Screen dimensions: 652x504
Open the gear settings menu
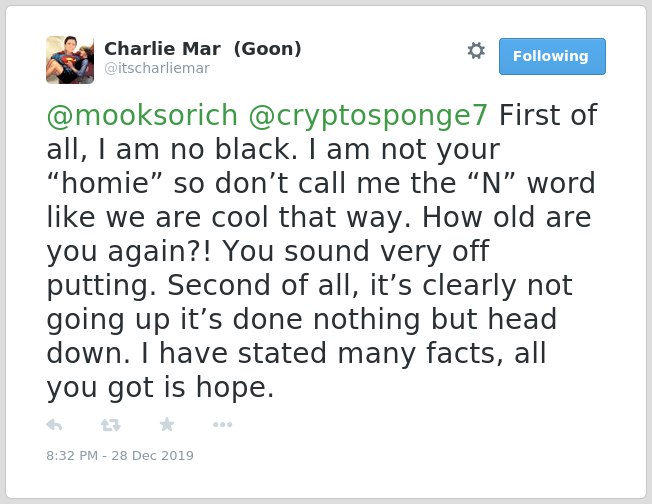point(476,51)
